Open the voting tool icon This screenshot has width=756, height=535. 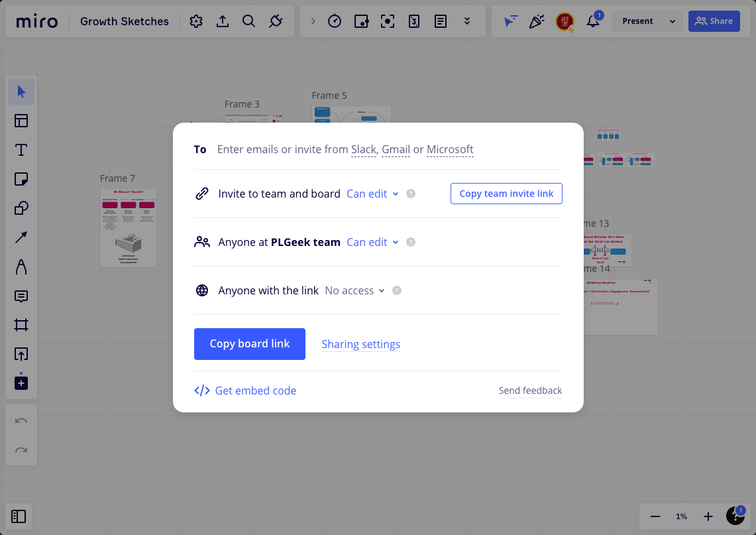click(x=361, y=21)
